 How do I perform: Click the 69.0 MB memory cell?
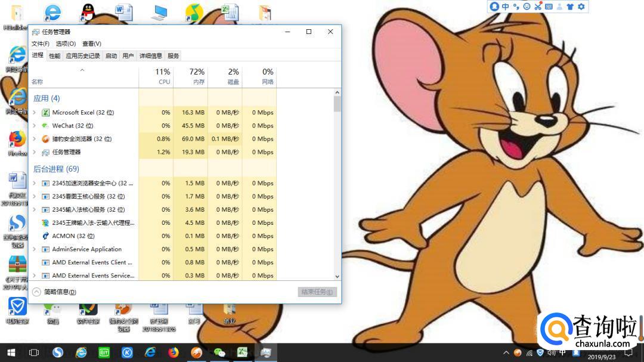point(191,139)
